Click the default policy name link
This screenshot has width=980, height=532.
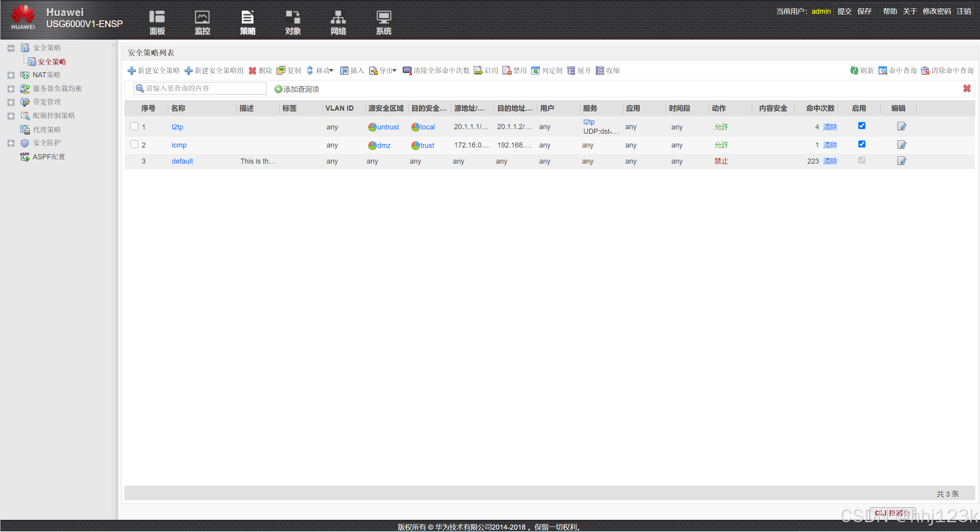pos(182,161)
